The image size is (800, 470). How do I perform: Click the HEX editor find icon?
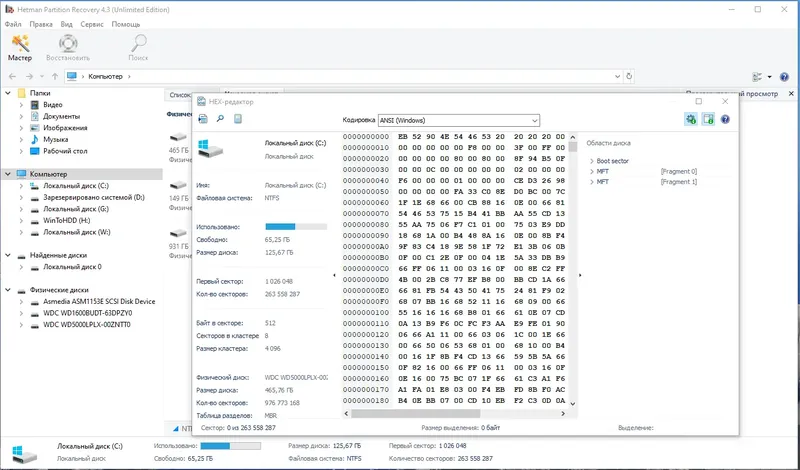[220, 119]
